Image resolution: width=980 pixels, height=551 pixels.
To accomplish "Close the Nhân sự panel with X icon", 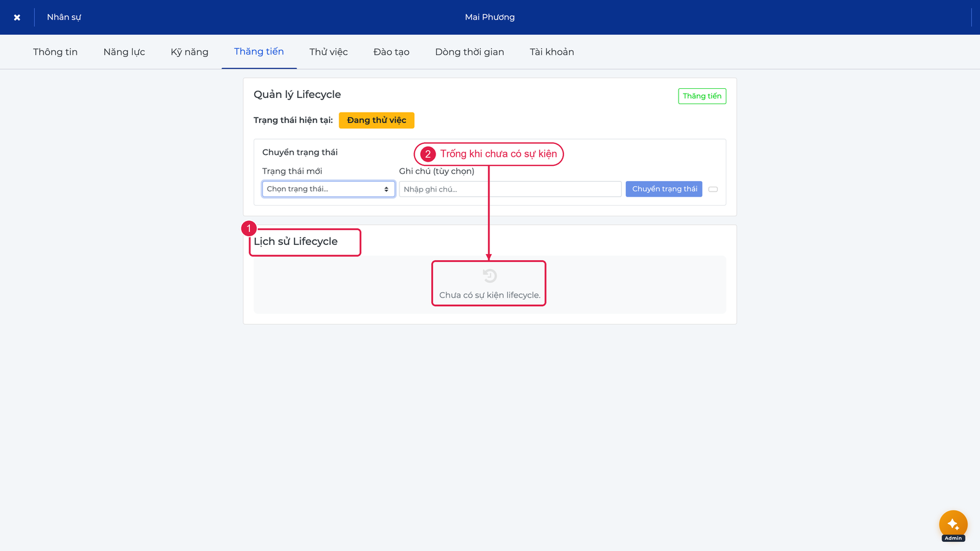I will [x=17, y=17].
